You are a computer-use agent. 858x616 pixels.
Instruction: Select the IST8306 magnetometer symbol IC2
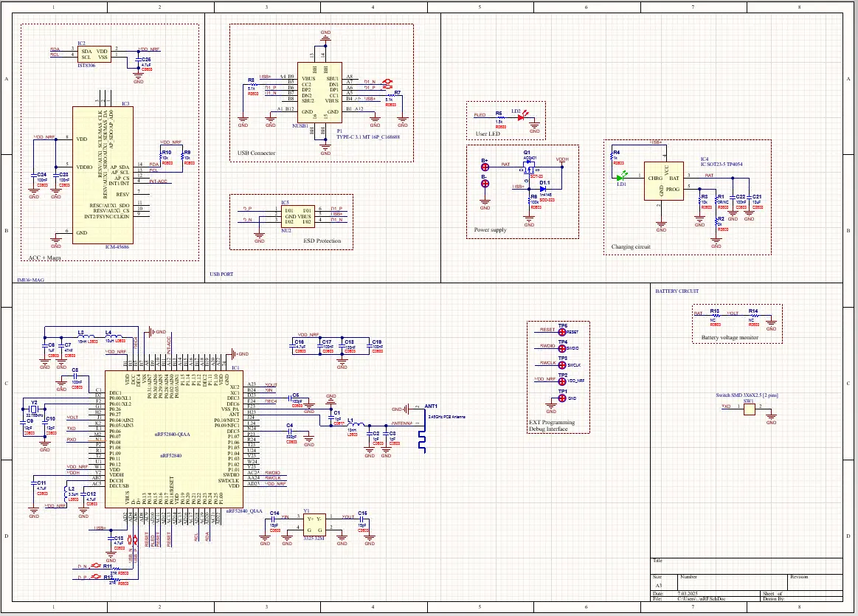click(x=94, y=54)
